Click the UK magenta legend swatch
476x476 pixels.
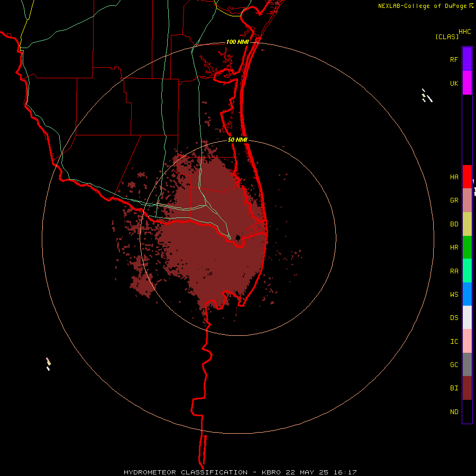[x=467, y=83]
